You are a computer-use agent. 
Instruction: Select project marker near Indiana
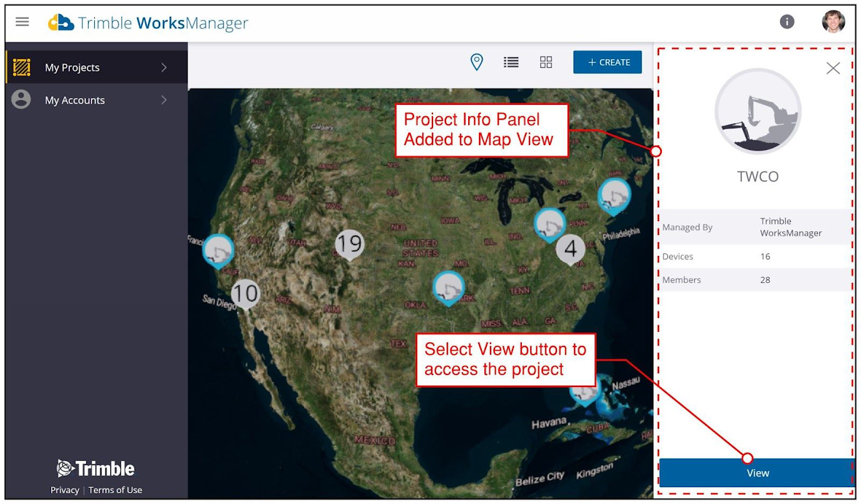(550, 224)
